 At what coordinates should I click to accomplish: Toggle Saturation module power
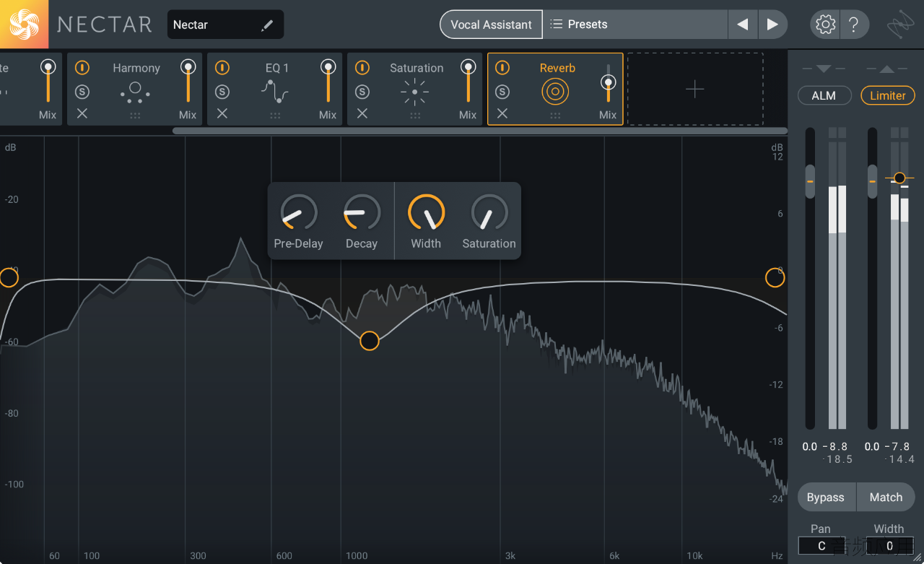pos(362,68)
